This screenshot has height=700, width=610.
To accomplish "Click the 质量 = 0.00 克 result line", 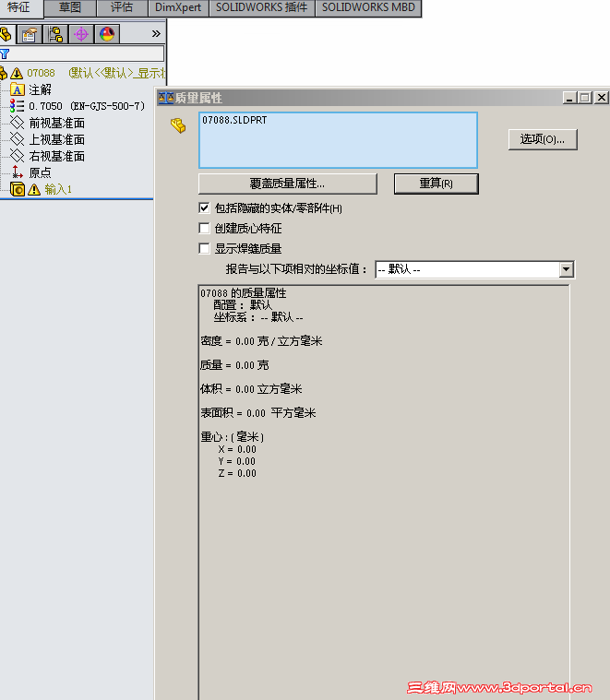I will click(234, 365).
